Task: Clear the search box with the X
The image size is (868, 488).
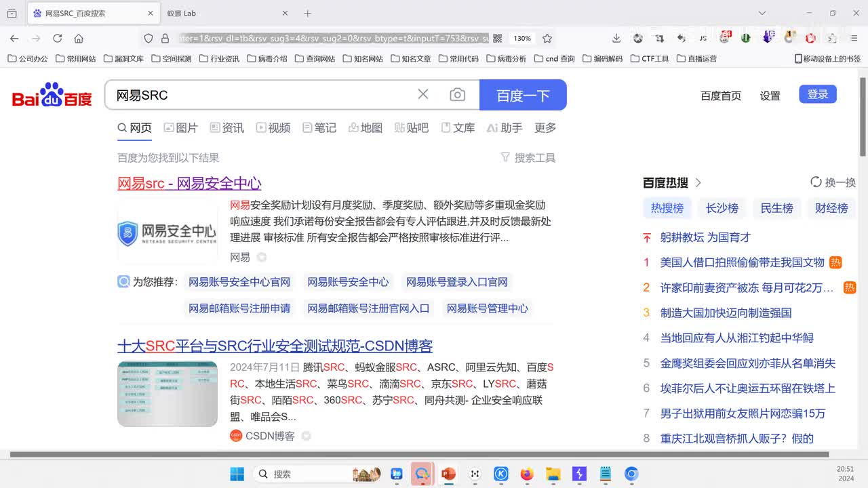Action: [423, 94]
